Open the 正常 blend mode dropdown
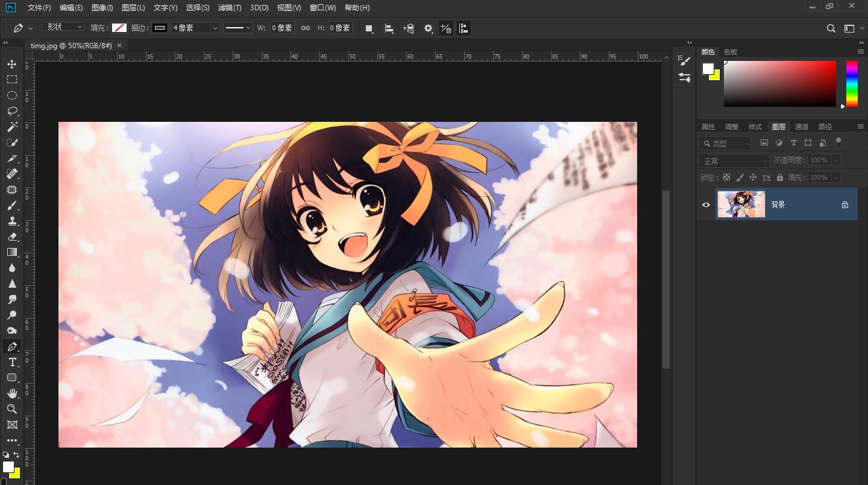Viewport: 868px width, 485px height. 734,161
